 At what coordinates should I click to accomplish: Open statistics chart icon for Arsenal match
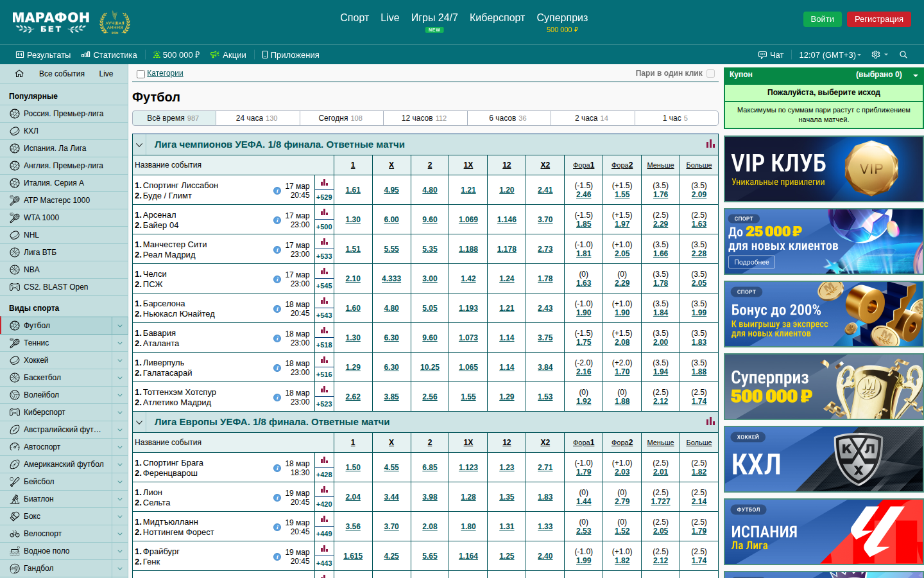(x=324, y=213)
